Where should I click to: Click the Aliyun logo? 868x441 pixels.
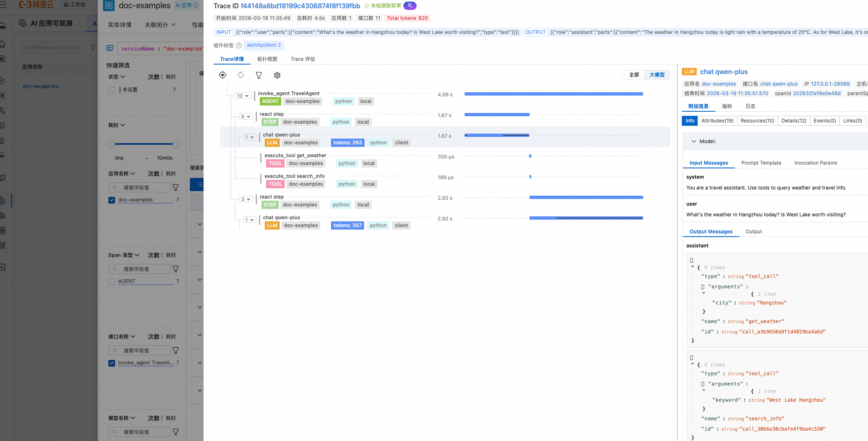[x=36, y=5]
